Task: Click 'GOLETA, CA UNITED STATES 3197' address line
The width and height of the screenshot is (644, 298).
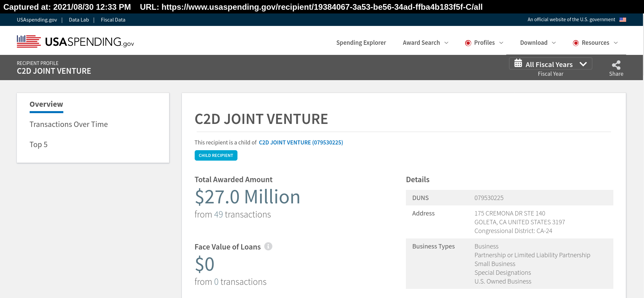Action: (520, 222)
